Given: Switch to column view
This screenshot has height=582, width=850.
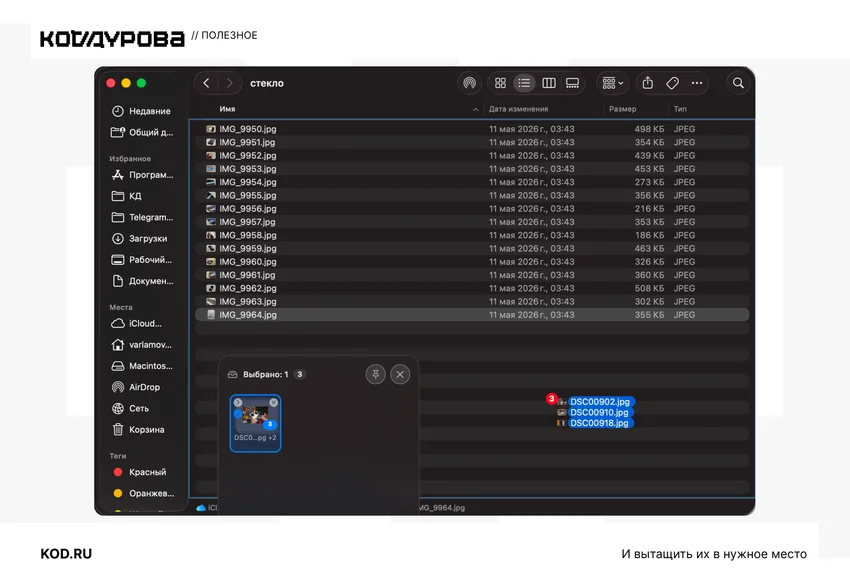Looking at the screenshot, I should 549,83.
